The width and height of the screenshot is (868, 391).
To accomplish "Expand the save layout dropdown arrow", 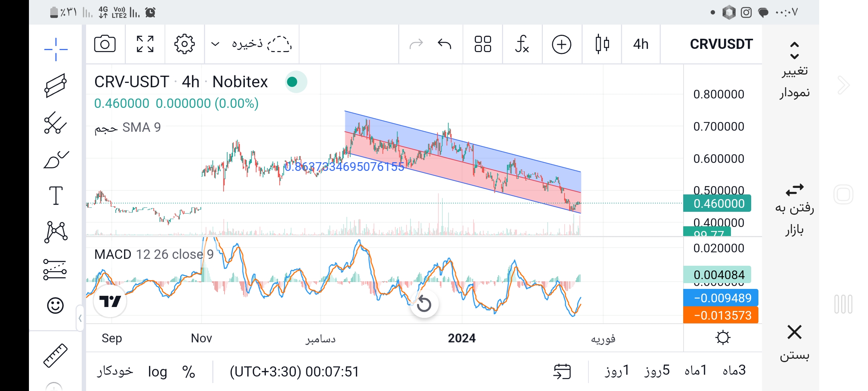I will 215,44.
